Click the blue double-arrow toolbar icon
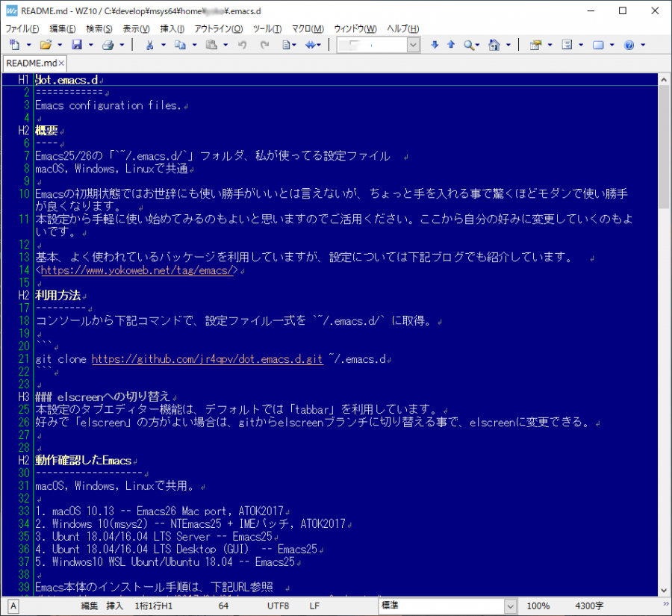The image size is (672, 616). click(x=311, y=45)
